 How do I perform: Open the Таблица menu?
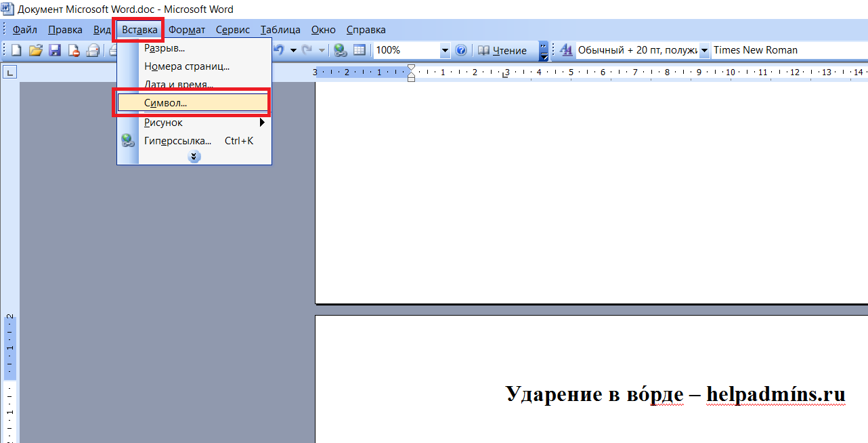click(280, 30)
